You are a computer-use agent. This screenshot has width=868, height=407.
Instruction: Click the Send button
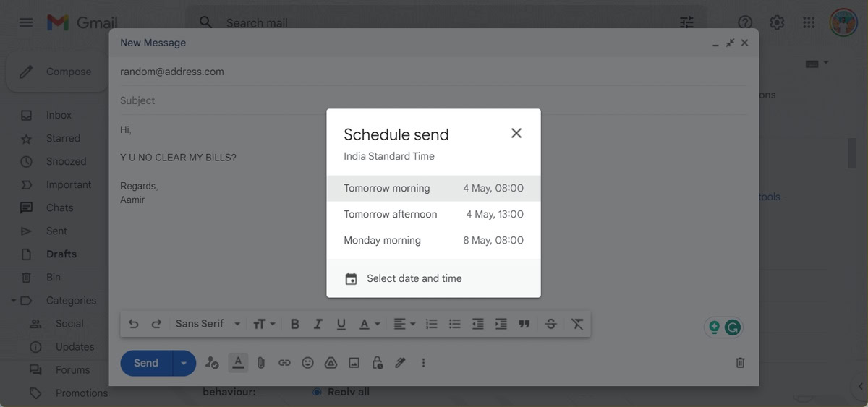[146, 363]
